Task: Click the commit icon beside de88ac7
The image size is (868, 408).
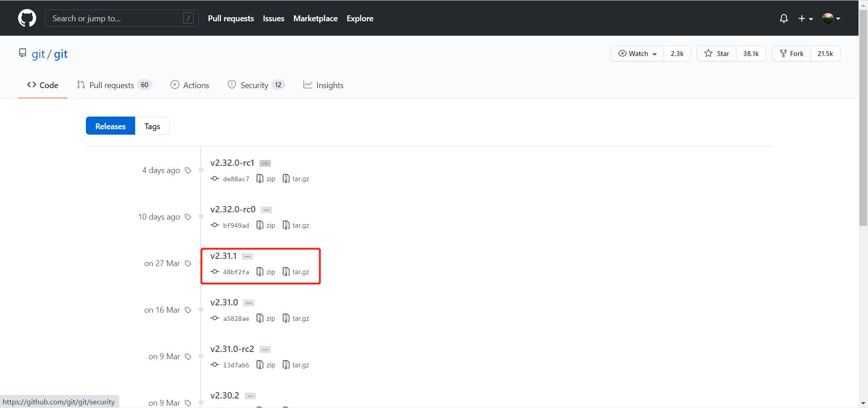Action: [215, 178]
